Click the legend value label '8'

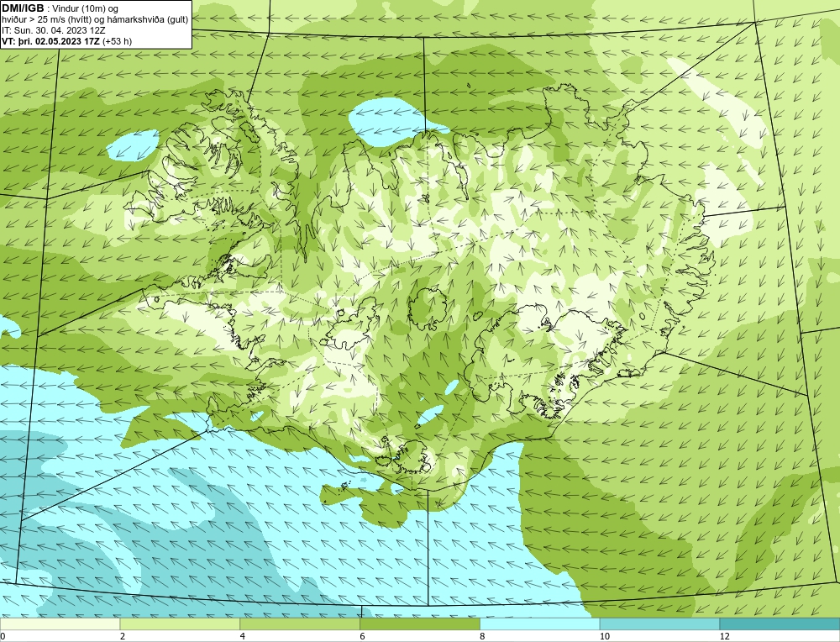coord(483,636)
